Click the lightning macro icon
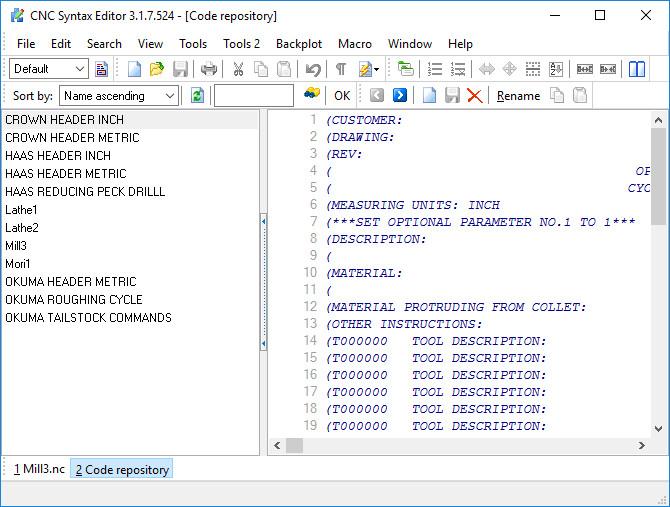 point(365,69)
